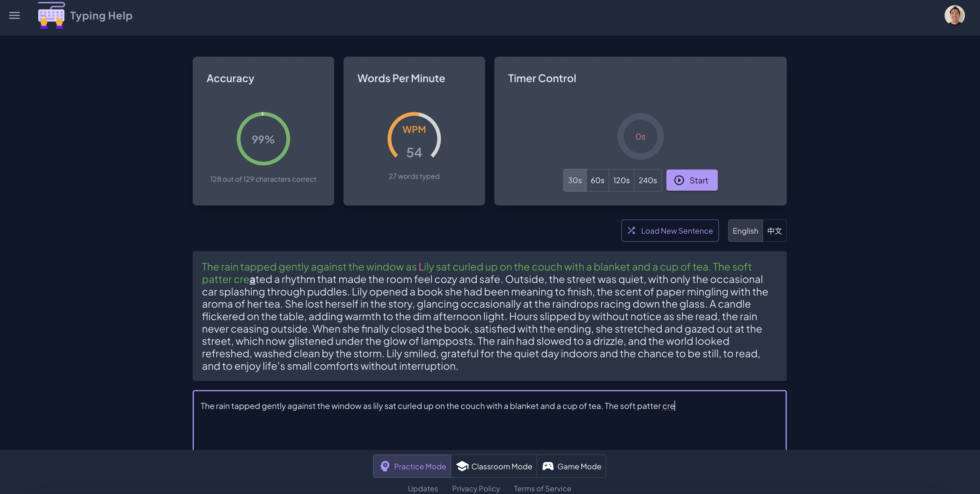Click the Typing Help keyboard logo
The image size is (980, 494).
click(50, 16)
